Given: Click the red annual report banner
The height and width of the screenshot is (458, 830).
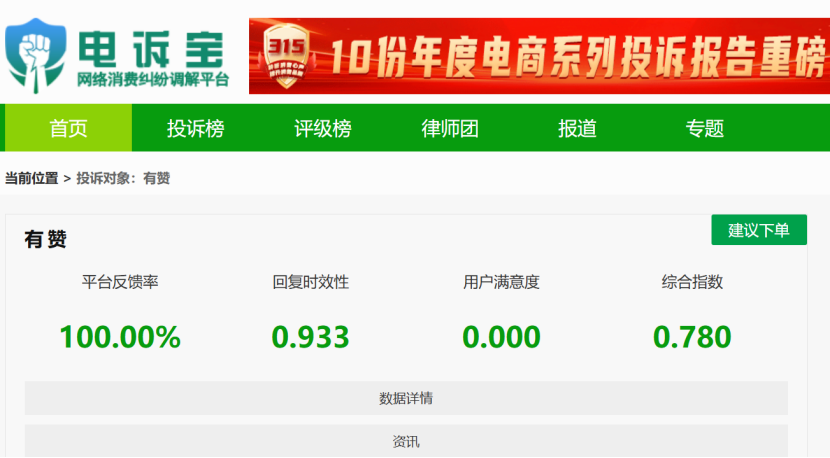Looking at the screenshot, I should click(539, 56).
